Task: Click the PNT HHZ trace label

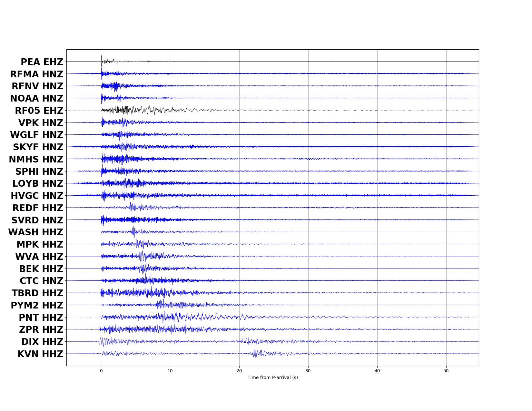Action: coord(41,318)
